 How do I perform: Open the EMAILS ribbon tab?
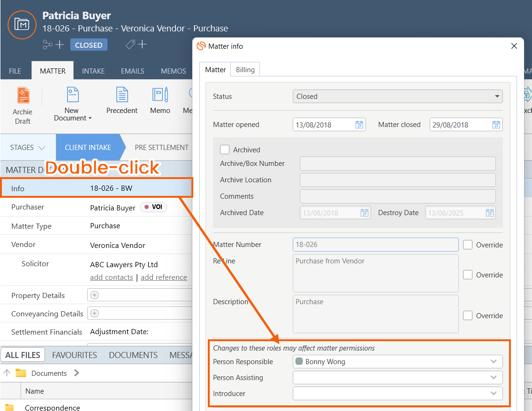click(133, 71)
